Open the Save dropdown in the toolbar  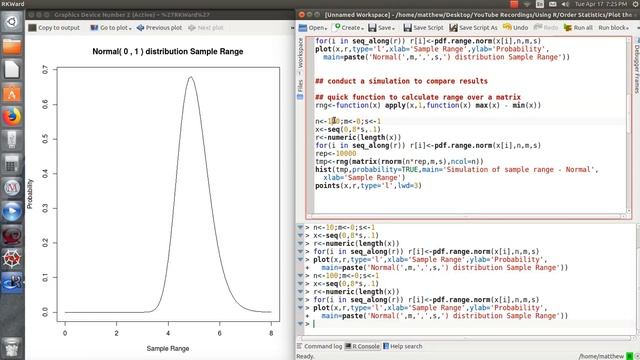pos(382,28)
